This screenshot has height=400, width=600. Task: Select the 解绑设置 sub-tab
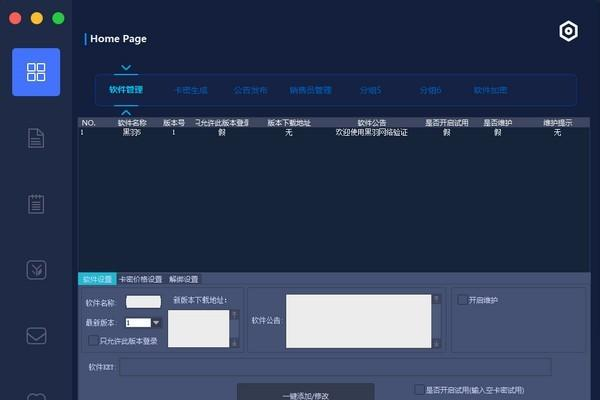click(184, 279)
